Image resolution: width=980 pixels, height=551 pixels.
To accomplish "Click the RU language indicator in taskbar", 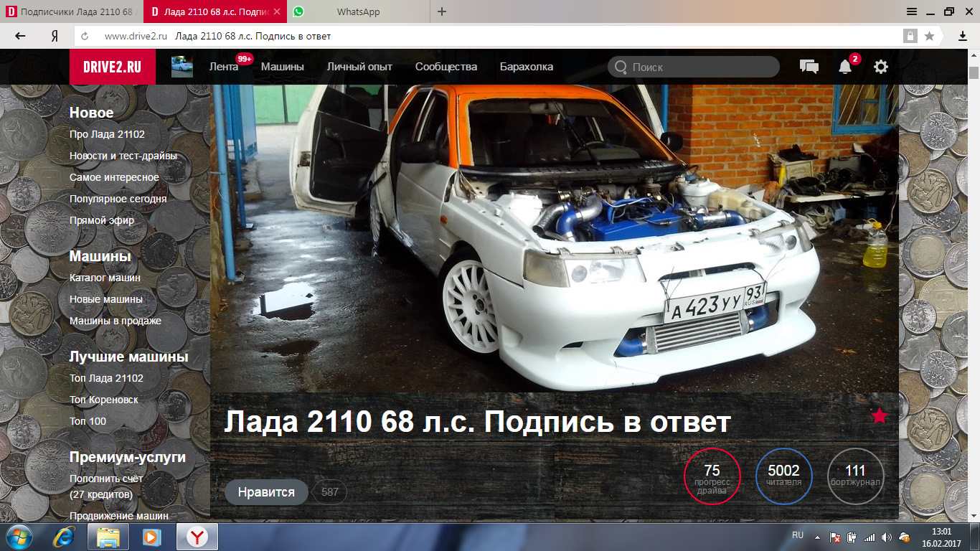I will coord(798,535).
